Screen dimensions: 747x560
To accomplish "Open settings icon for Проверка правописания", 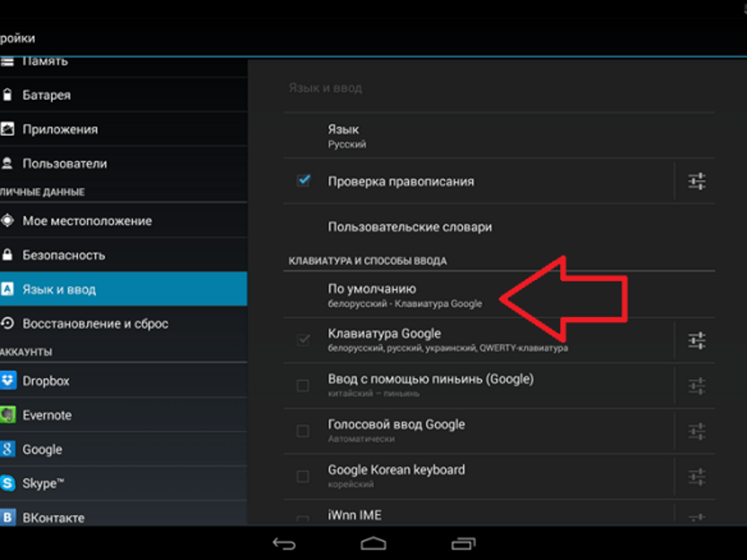I will click(697, 181).
